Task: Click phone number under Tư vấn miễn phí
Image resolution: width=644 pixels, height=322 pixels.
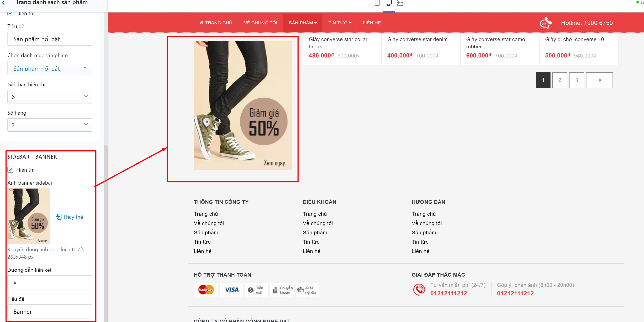Action: tap(448, 293)
